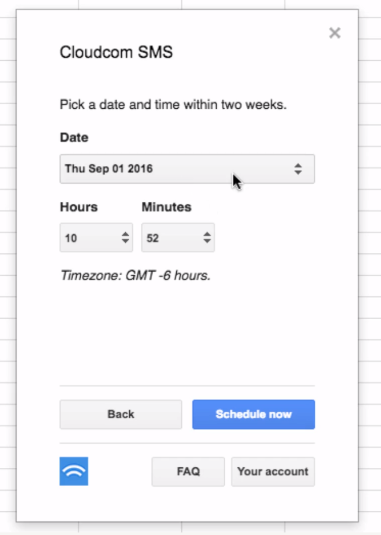This screenshot has height=535, width=381.
Task: Click the Hours field label
Action: click(x=79, y=207)
